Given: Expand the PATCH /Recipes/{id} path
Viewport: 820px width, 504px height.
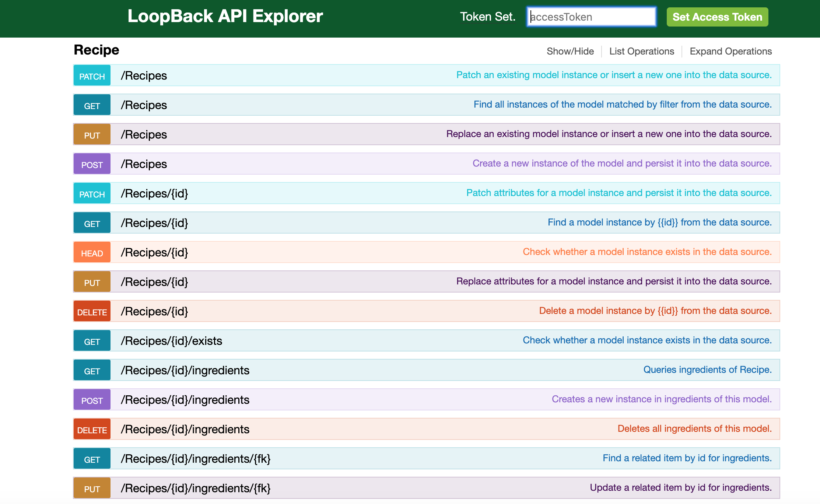Looking at the screenshot, I should 154,193.
